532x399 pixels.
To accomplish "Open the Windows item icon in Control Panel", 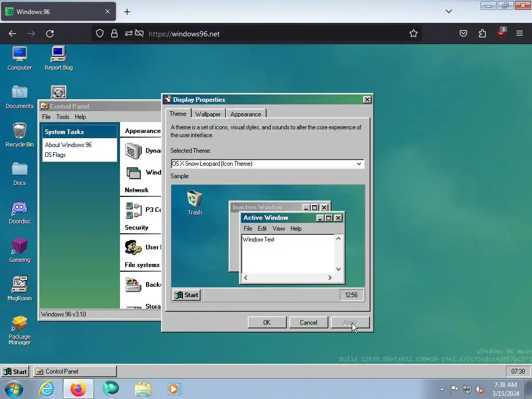I will tap(134, 172).
